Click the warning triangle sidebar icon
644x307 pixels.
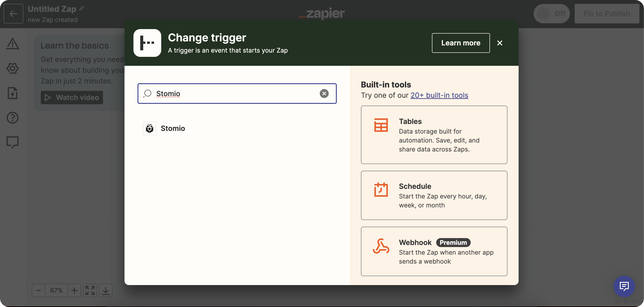coord(13,44)
